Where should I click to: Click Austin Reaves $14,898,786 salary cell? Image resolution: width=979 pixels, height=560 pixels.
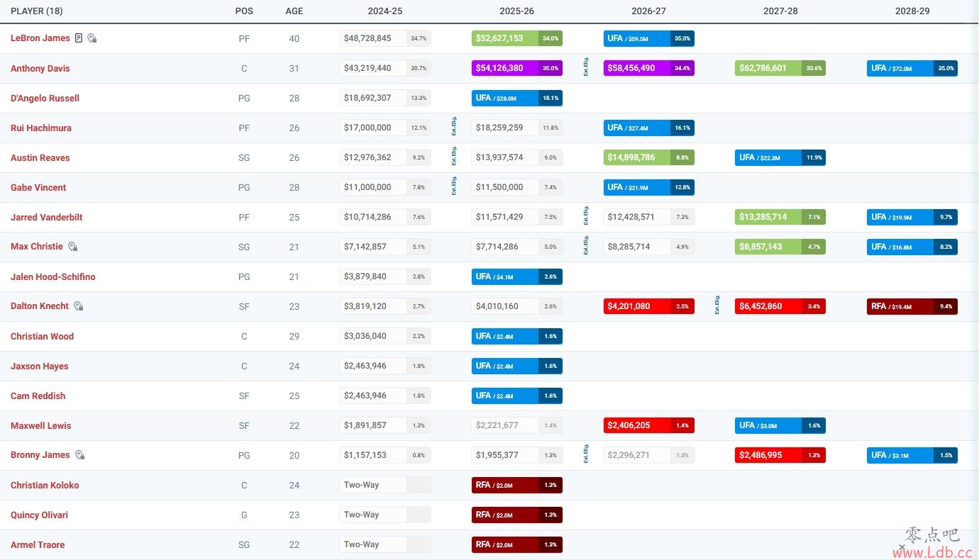649,157
